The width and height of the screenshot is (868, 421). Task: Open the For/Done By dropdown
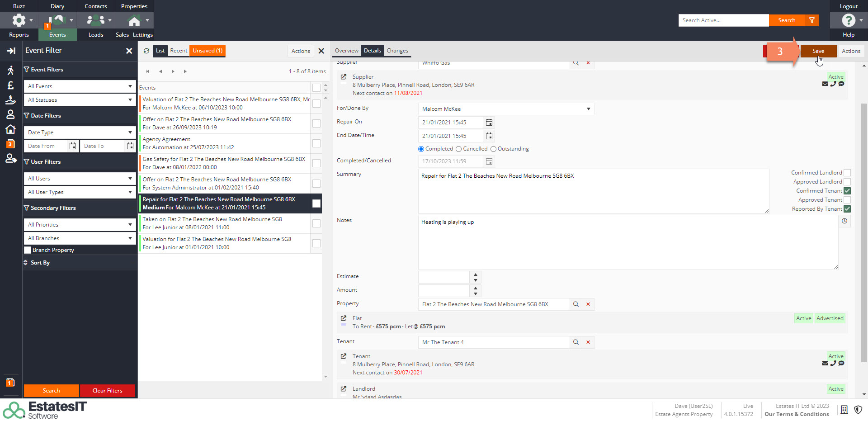(x=506, y=109)
